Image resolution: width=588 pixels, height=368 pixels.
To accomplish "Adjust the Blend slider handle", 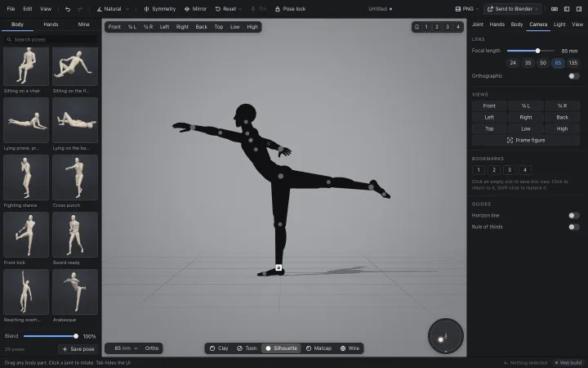I will [76, 336].
